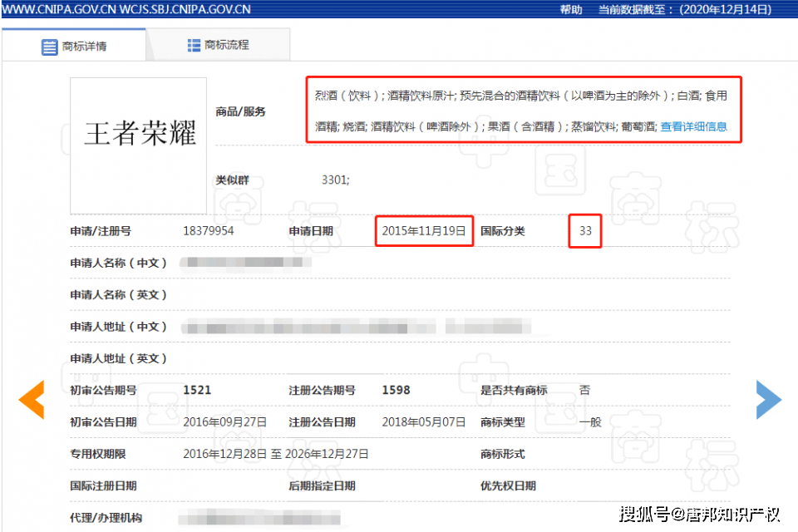
Task: Click the 申请人地址（中文） label
Action: click(119, 327)
